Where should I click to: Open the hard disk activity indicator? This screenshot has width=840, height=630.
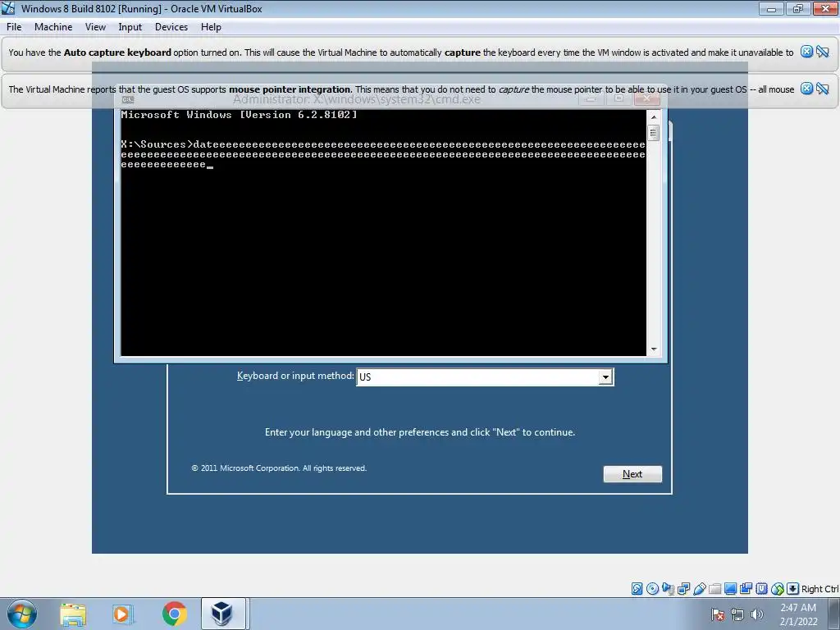point(637,589)
